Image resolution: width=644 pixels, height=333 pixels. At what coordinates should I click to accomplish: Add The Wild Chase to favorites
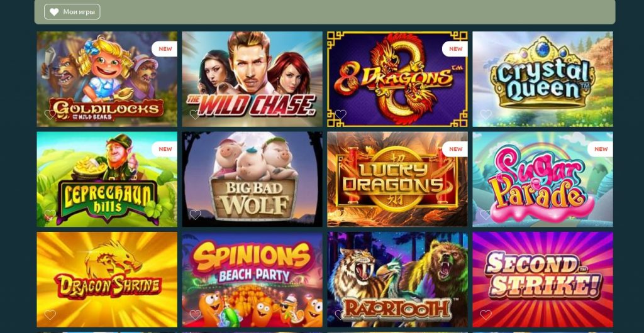pos(195,114)
